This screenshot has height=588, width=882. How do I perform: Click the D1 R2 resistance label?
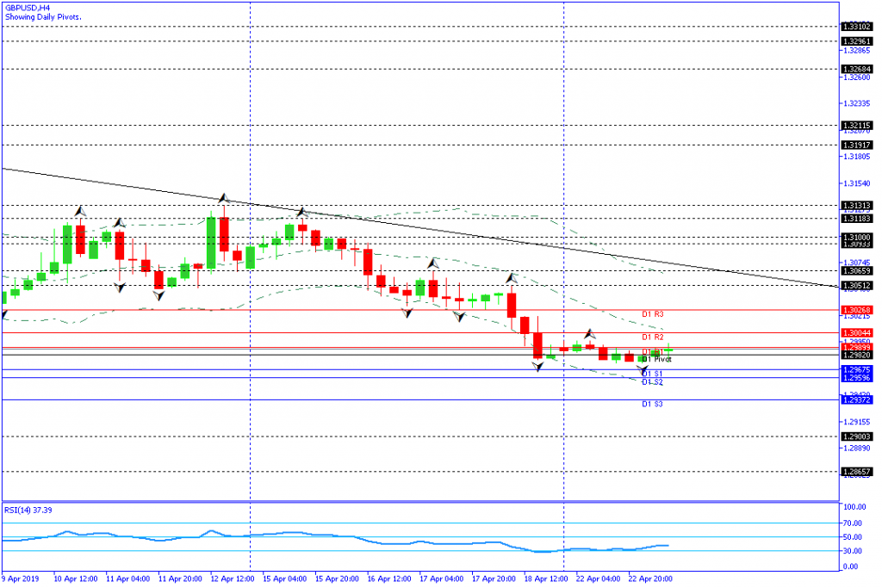pos(652,337)
